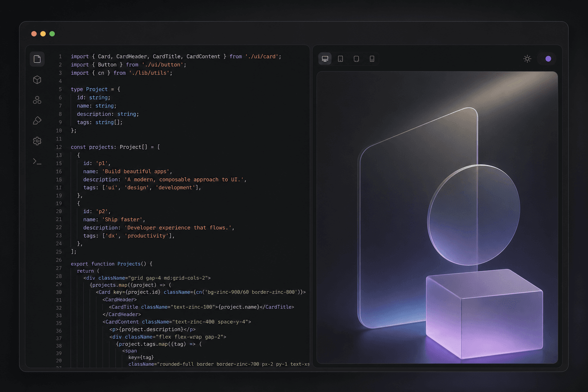Click 'A modern, composable approach to UI.' string
Image resolution: width=588 pixels, height=392 pixels.
[184, 180]
